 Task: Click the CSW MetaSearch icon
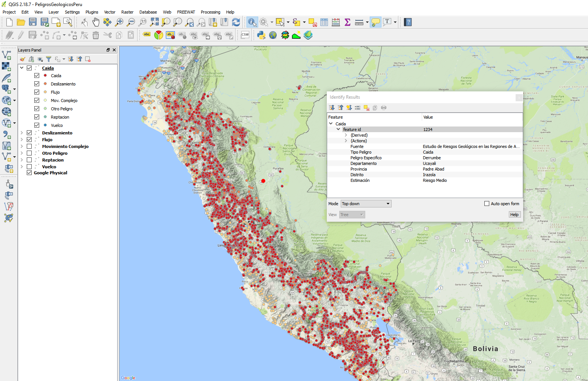pos(245,35)
